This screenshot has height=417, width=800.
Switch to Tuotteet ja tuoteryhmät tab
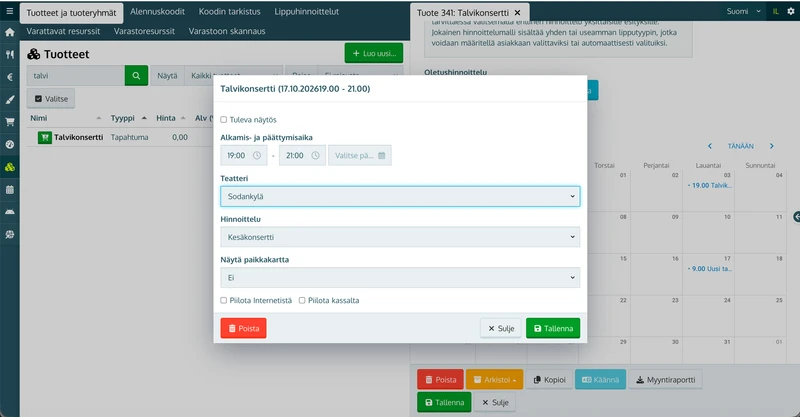tap(71, 13)
